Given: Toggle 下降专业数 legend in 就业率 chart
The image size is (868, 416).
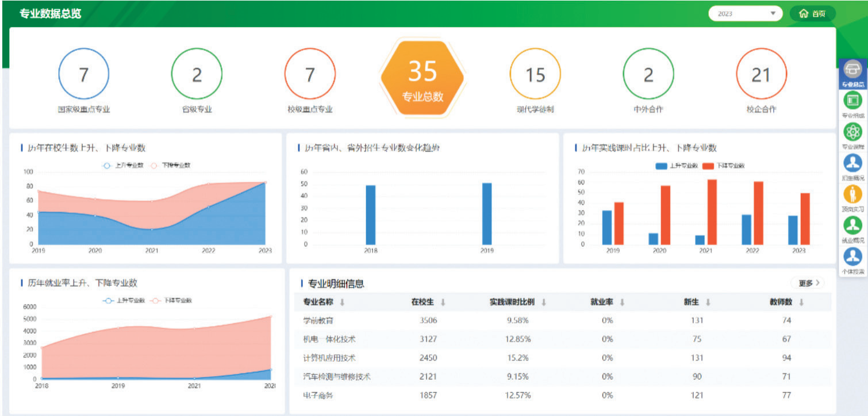Looking at the screenshot, I should (171, 300).
